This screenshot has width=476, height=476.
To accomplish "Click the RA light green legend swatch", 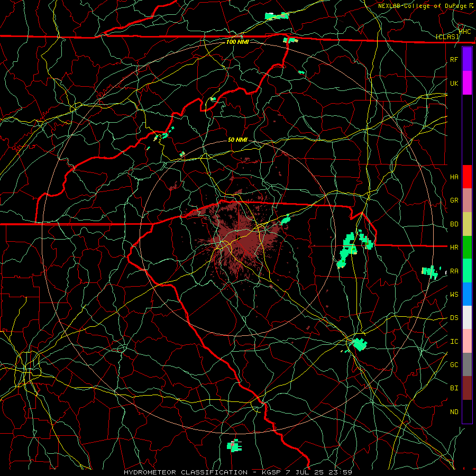I will click(x=467, y=271).
